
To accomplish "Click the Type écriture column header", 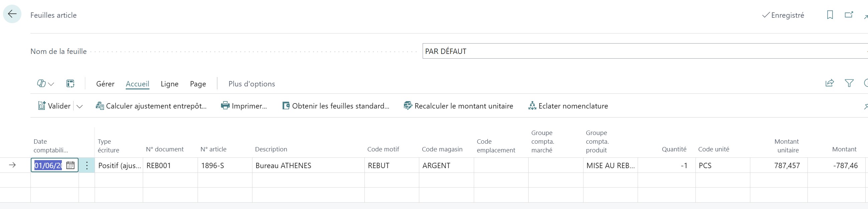I will pos(108,145).
